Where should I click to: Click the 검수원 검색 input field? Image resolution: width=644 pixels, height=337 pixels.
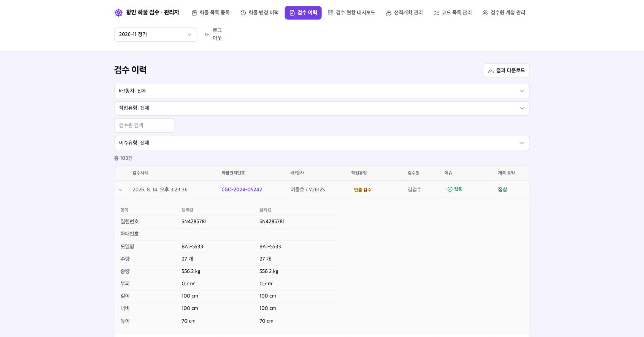tap(144, 126)
